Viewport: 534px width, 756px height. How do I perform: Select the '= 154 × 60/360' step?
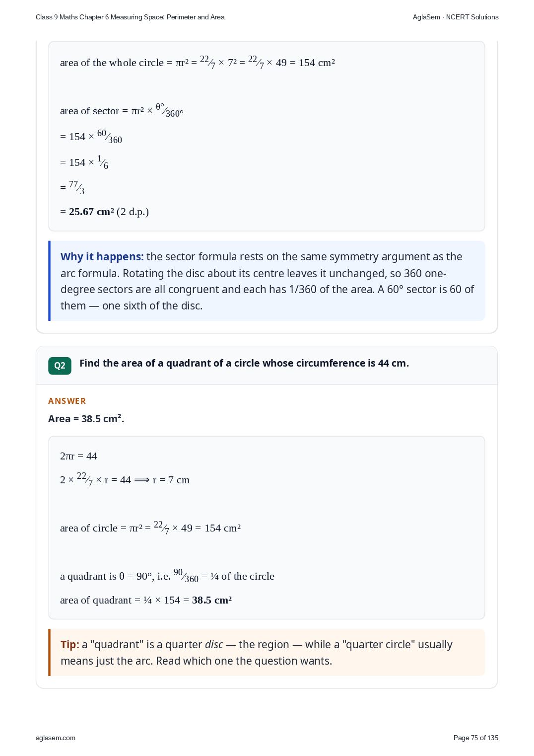91,137
